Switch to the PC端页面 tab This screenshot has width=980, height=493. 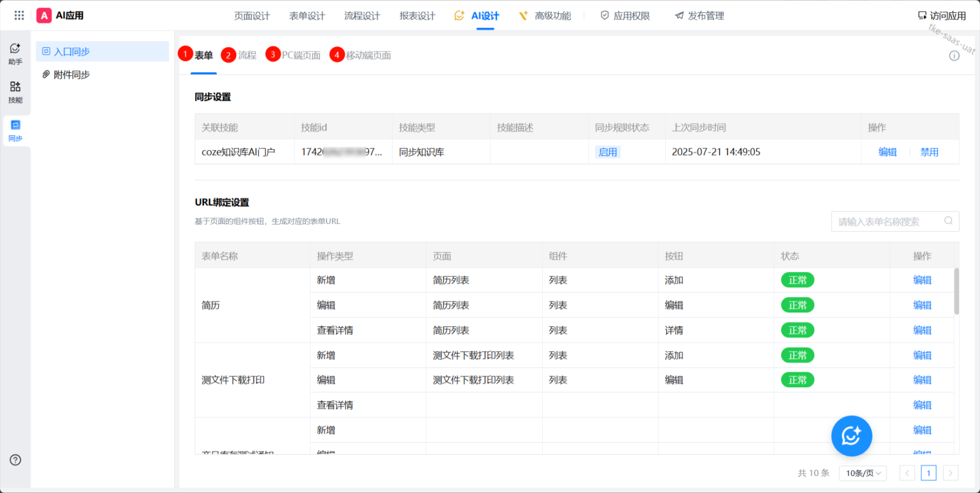pos(300,55)
